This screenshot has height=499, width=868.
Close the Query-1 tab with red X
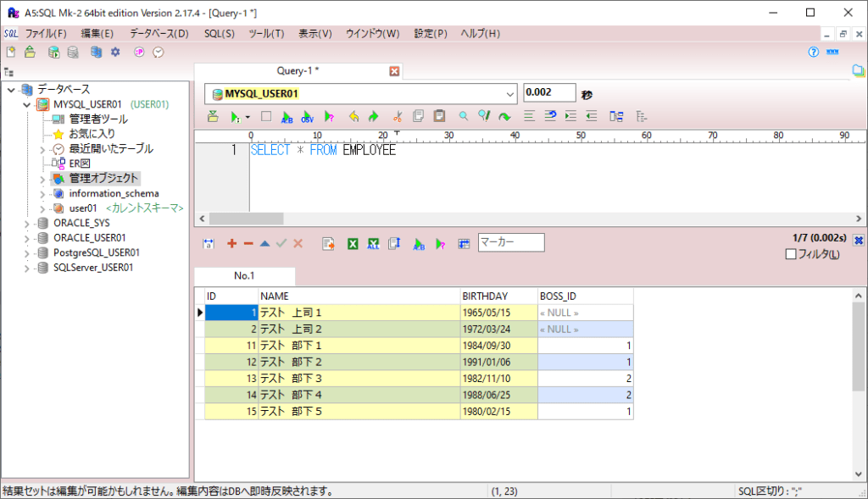click(x=394, y=71)
